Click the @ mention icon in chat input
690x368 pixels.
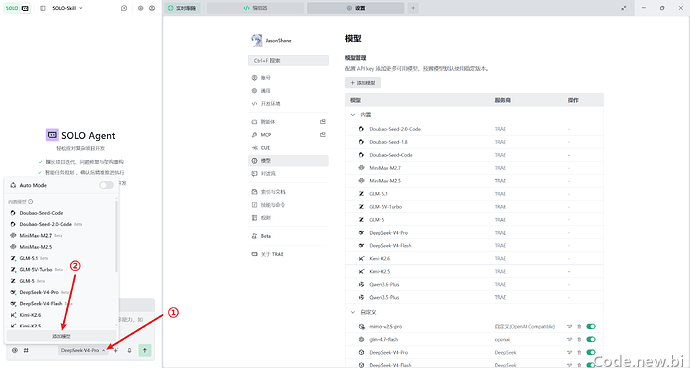(15, 350)
